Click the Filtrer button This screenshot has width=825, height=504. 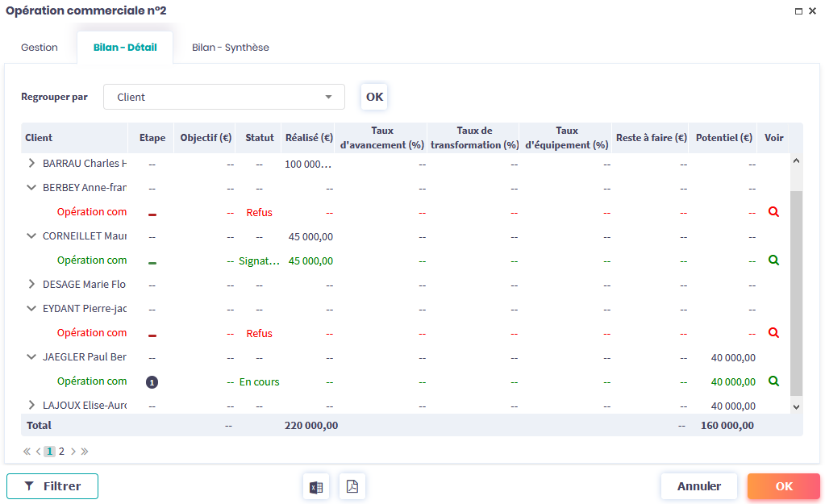52,486
